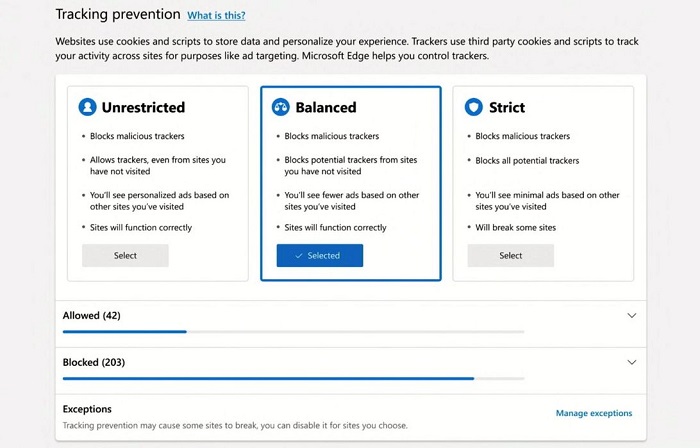Image resolution: width=700 pixels, height=448 pixels.
Task: Click the Tracking prevention title
Action: tap(118, 14)
